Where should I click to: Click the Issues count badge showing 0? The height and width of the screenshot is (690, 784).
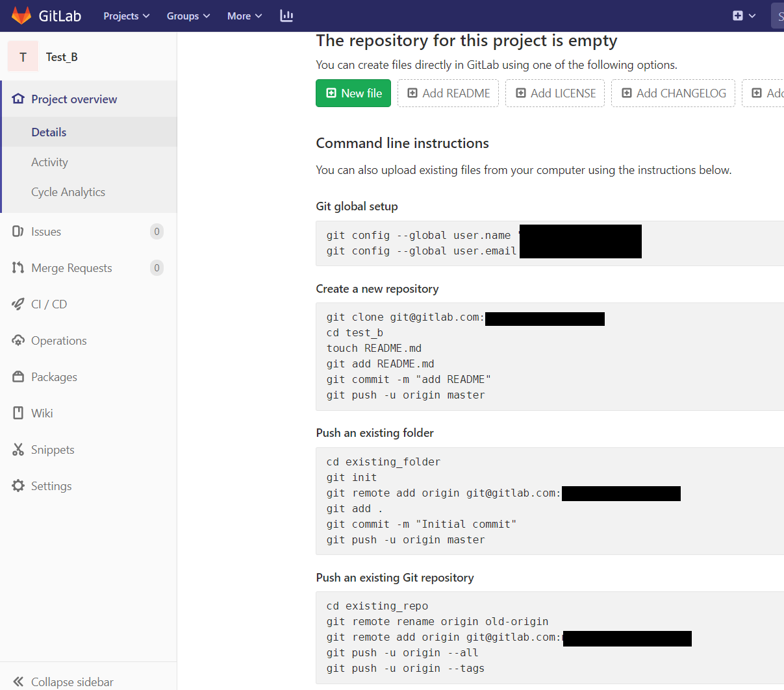click(x=157, y=232)
